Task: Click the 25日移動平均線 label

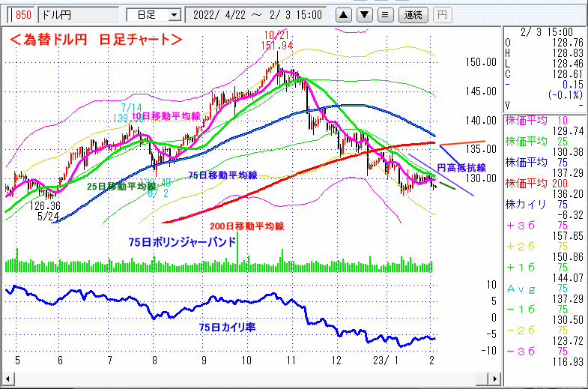Action: 121,187
